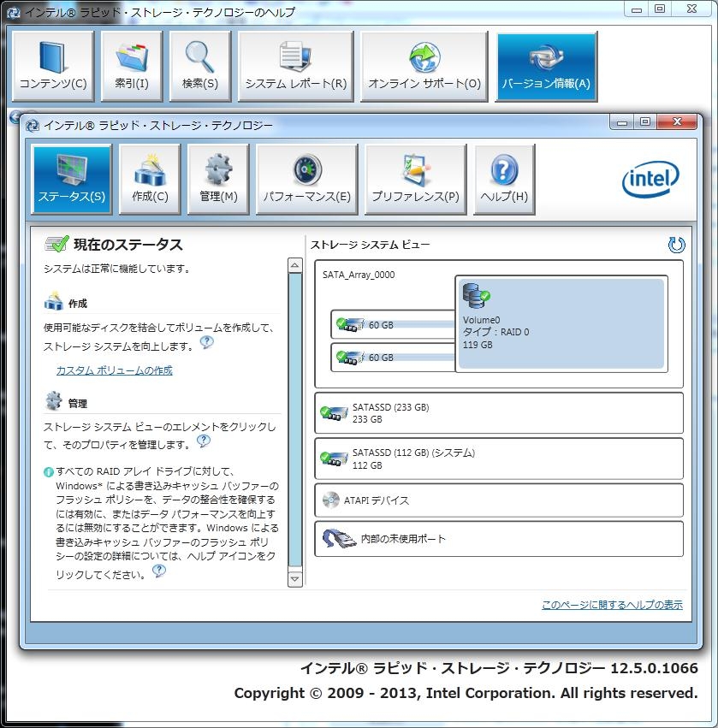Close the help window

point(691,9)
